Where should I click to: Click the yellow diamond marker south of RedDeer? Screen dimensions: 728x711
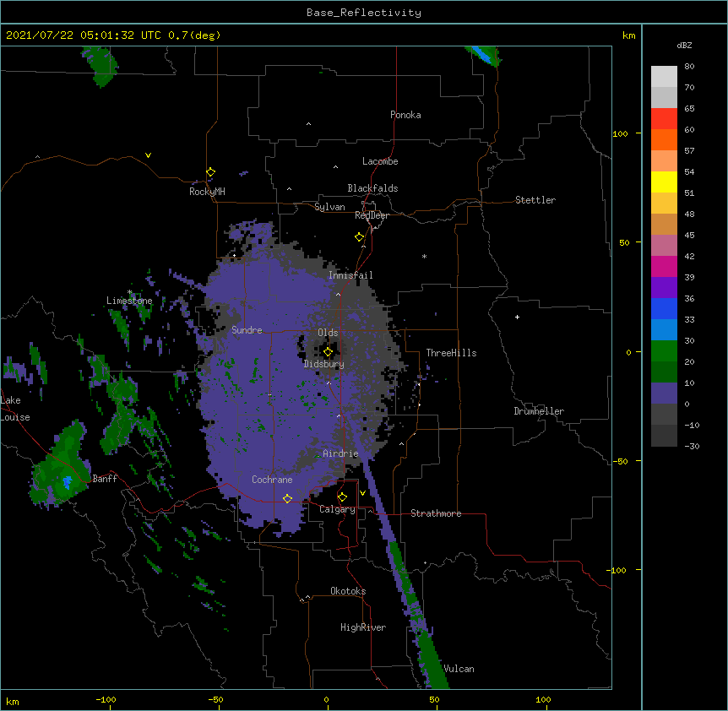click(x=359, y=237)
